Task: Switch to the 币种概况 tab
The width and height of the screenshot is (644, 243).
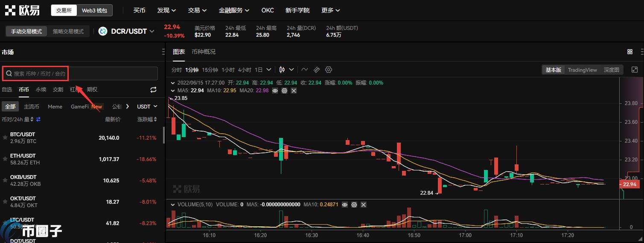Action: click(204, 52)
